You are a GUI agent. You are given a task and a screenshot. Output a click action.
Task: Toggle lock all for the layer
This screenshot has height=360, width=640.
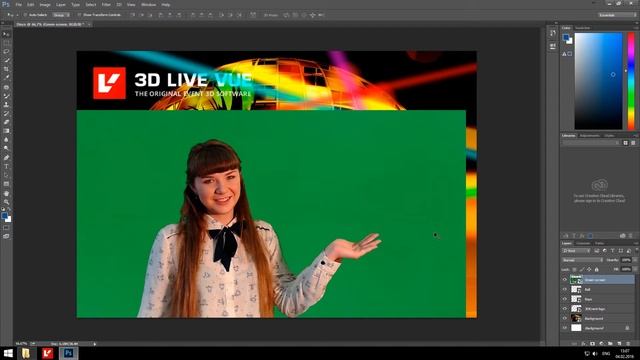pyautogui.click(x=597, y=270)
